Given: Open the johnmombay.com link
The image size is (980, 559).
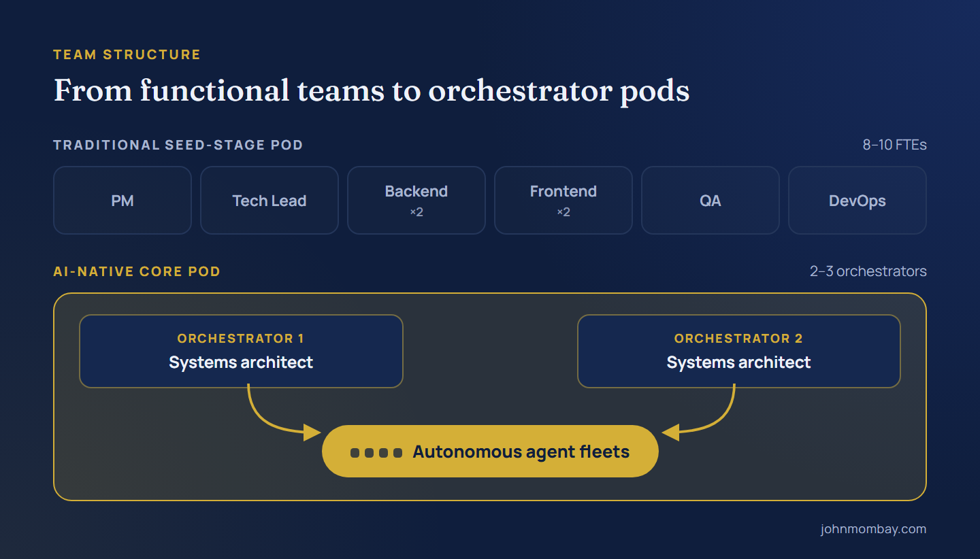Looking at the screenshot, I should (874, 529).
